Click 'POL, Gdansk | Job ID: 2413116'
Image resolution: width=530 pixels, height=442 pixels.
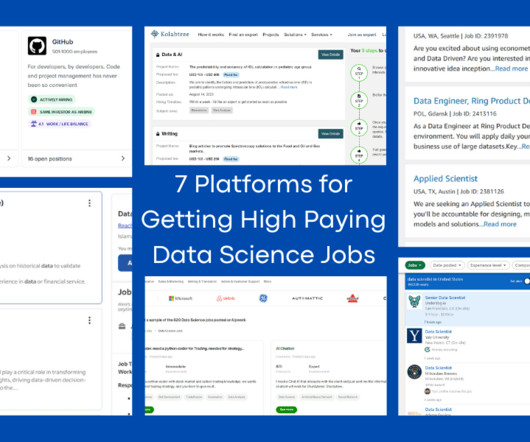[455, 114]
